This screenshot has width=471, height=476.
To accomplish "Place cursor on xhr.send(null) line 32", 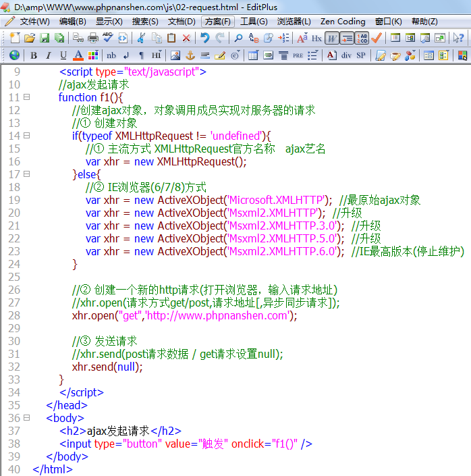I will [107, 367].
